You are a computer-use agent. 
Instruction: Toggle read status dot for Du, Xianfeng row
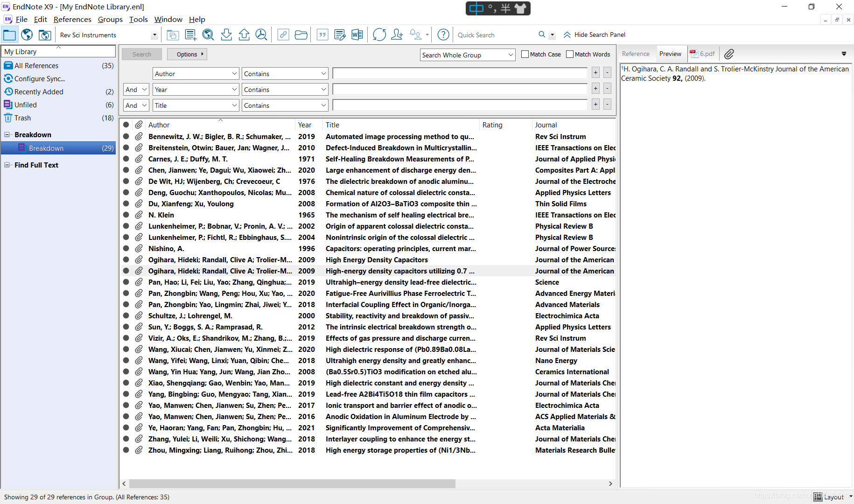point(126,204)
